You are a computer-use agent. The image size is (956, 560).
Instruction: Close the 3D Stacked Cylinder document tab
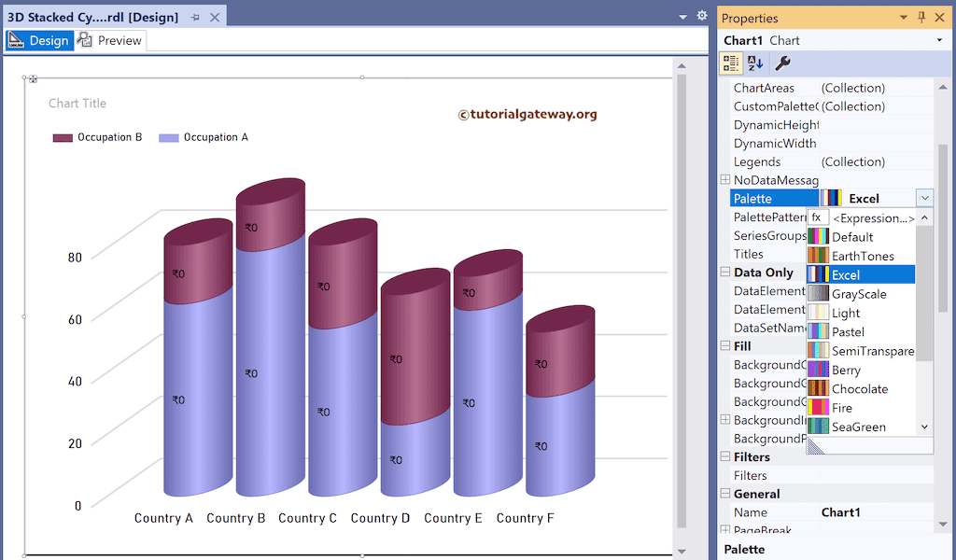[x=215, y=18]
